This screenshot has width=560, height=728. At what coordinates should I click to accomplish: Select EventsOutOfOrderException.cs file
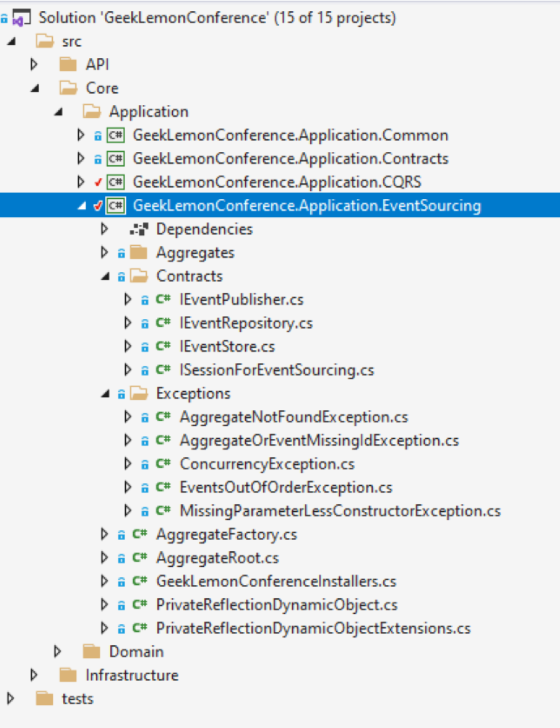coord(286,487)
